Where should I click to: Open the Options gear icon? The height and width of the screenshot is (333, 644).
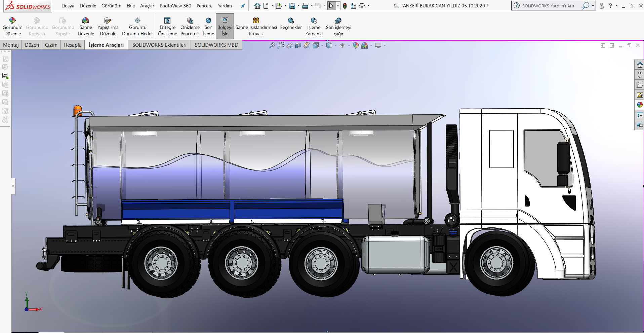[x=362, y=6]
